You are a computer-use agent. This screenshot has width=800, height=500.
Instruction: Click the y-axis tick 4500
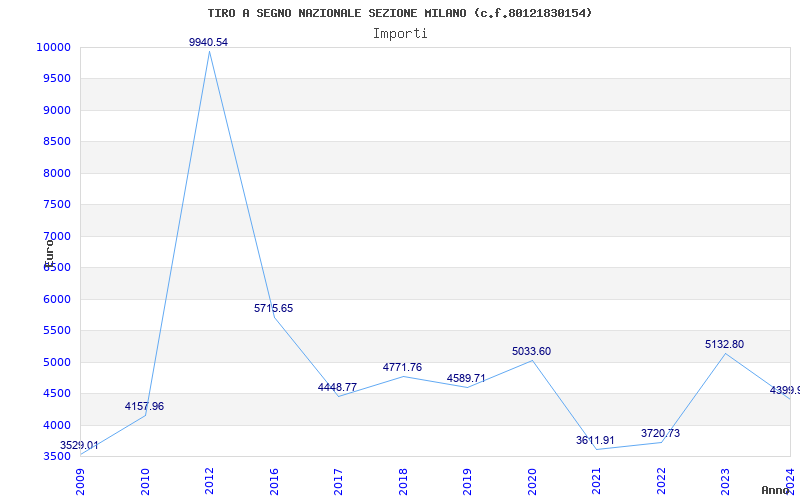point(56,393)
